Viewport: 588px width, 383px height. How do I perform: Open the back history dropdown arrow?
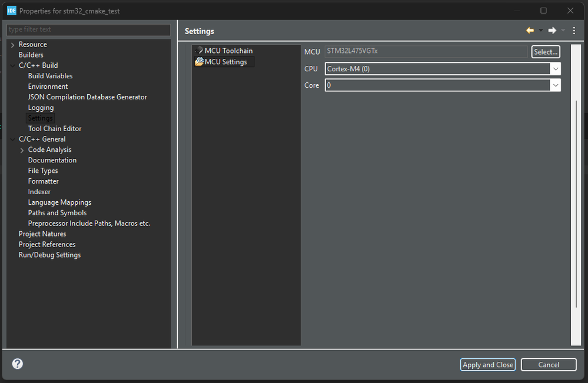click(x=540, y=31)
